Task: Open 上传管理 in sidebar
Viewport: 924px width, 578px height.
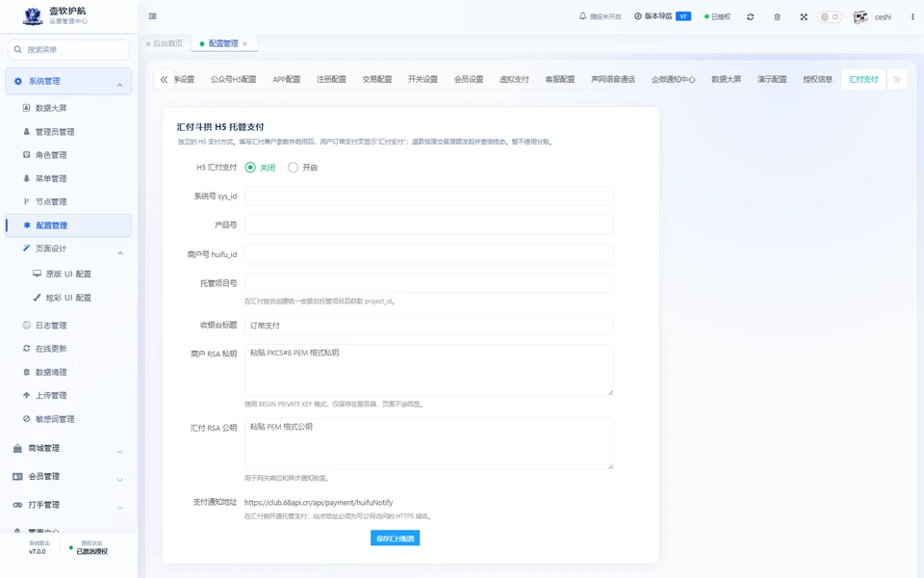Action: pyautogui.click(x=51, y=396)
